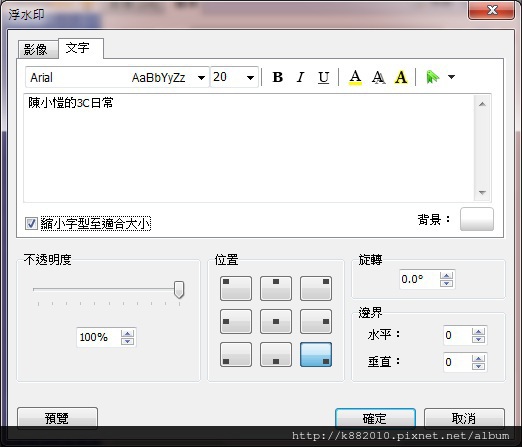522x447 pixels.
Task: Toggle italic text formatting
Action: pos(300,77)
